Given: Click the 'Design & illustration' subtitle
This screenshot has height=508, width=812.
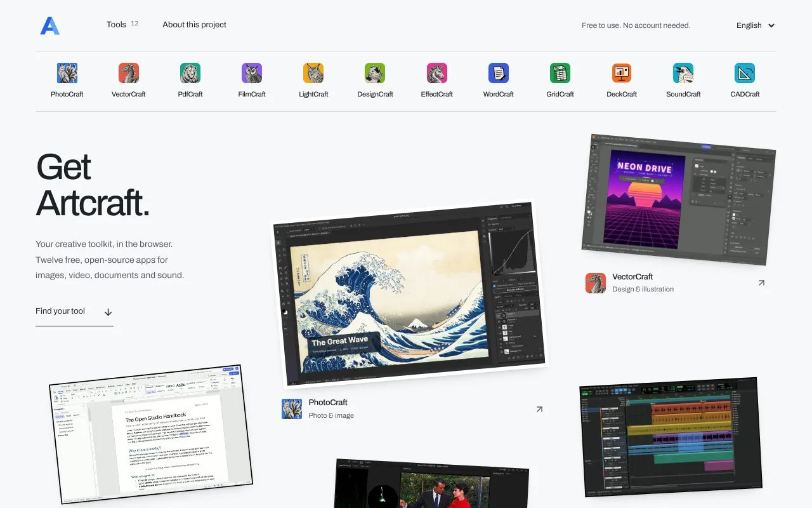Looking at the screenshot, I should pyautogui.click(x=643, y=290).
